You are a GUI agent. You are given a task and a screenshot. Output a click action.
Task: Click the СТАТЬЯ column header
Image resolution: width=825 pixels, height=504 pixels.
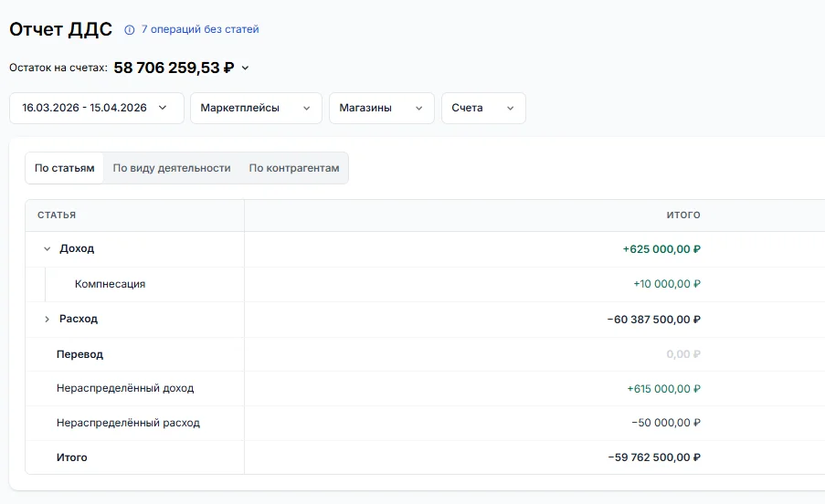pos(57,215)
